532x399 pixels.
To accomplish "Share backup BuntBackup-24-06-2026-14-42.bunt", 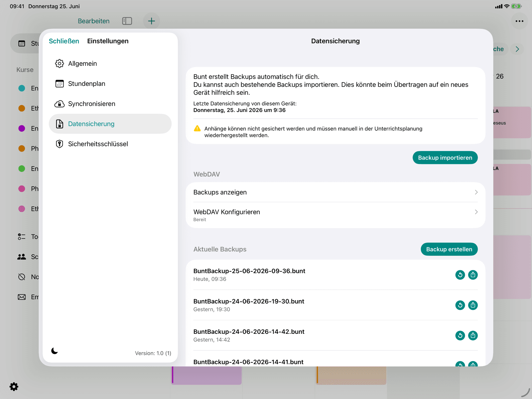I will click(x=473, y=335).
